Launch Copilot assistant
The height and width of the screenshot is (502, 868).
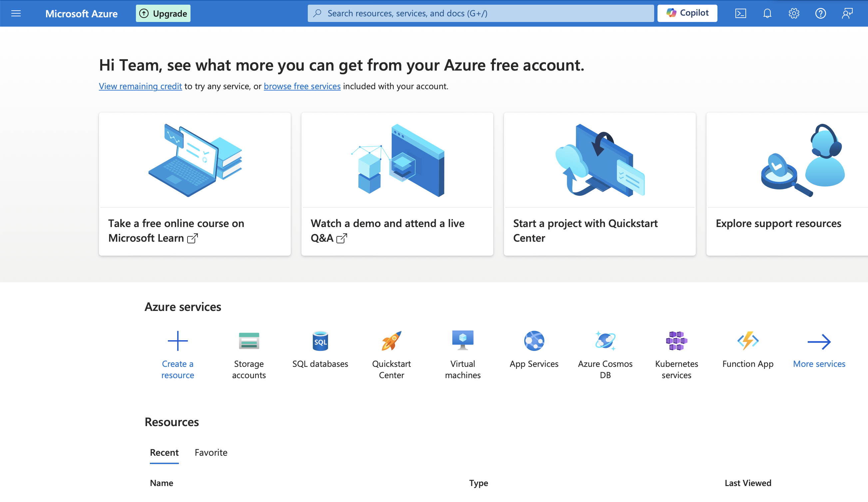[x=687, y=13]
